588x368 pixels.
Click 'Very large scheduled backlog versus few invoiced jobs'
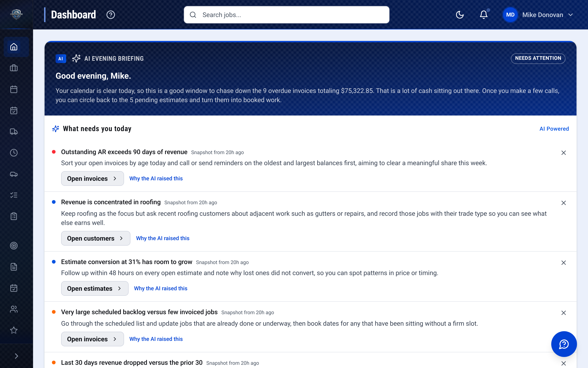click(139, 312)
